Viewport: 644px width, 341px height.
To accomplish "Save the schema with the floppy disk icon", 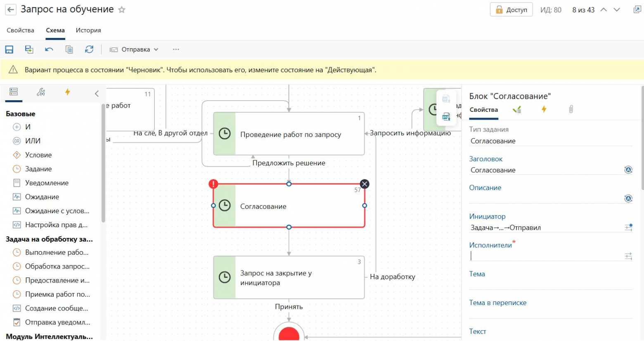I will 9,49.
